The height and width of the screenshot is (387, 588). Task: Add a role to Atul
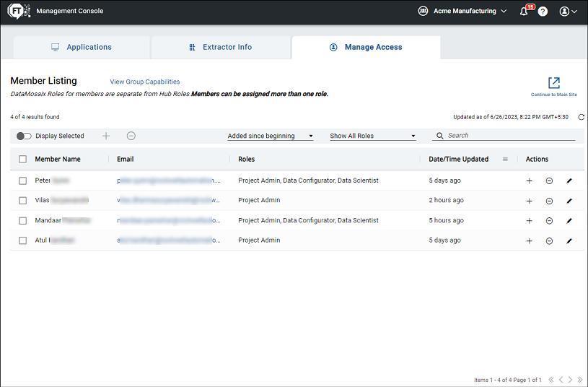(x=529, y=241)
